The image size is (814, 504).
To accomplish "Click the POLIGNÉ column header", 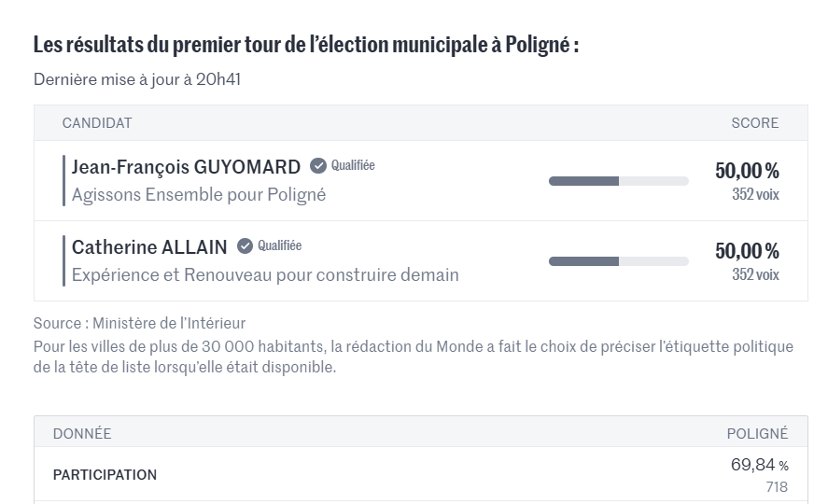I will point(757,434).
